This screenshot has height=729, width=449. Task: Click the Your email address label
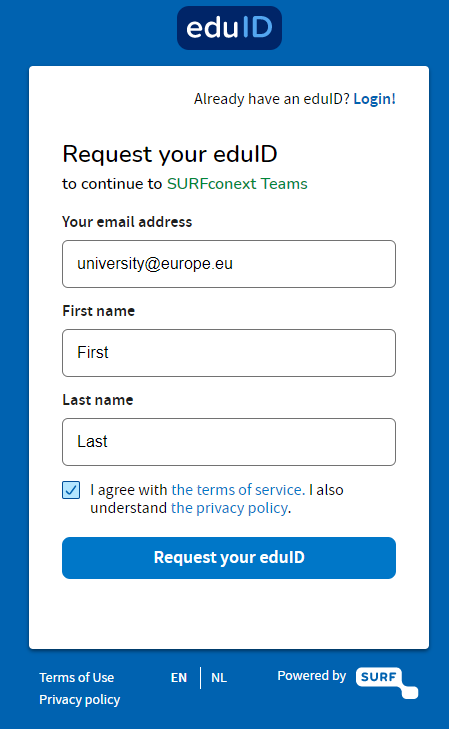tap(127, 222)
